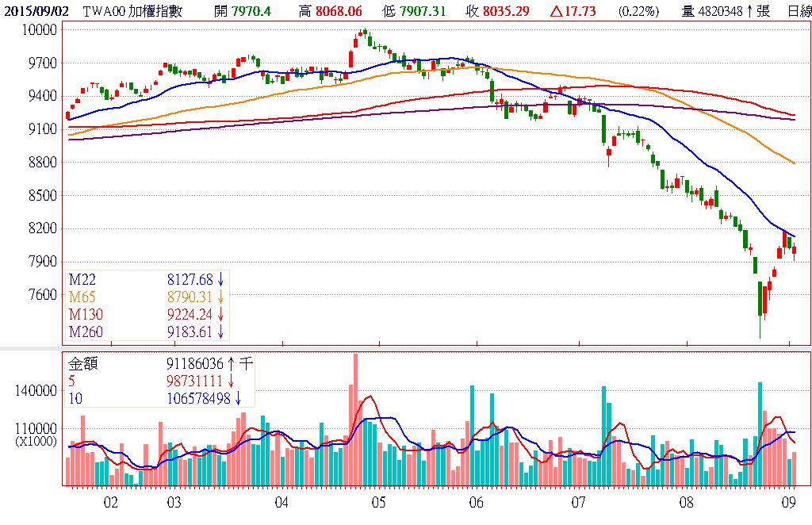812x525 pixels.
Task: Click the 02 month marker on time axis
Action: tap(111, 502)
